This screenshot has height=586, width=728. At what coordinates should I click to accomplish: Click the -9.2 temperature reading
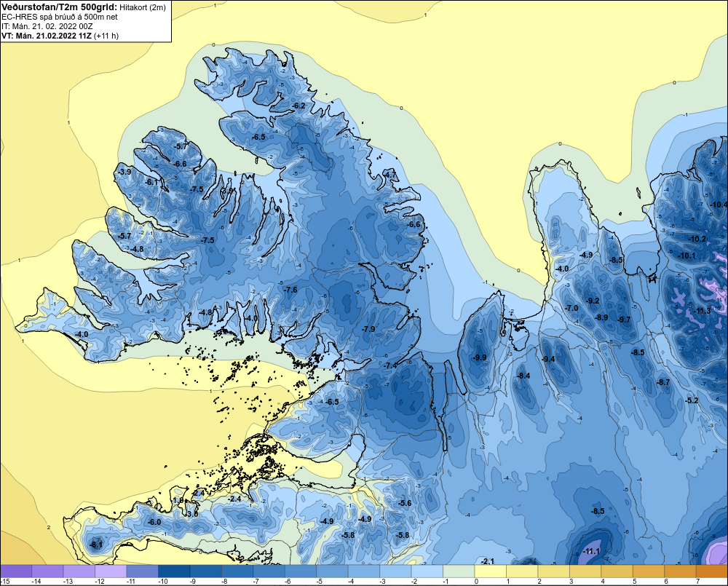(593, 301)
